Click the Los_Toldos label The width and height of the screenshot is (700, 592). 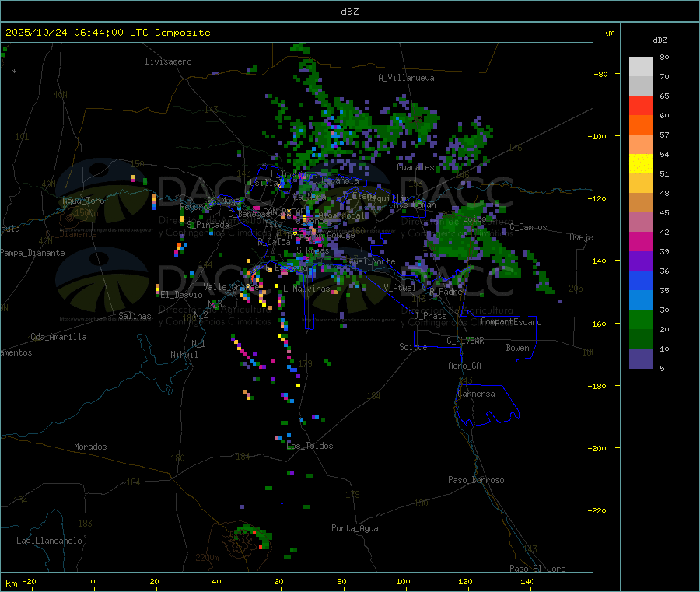click(x=310, y=446)
